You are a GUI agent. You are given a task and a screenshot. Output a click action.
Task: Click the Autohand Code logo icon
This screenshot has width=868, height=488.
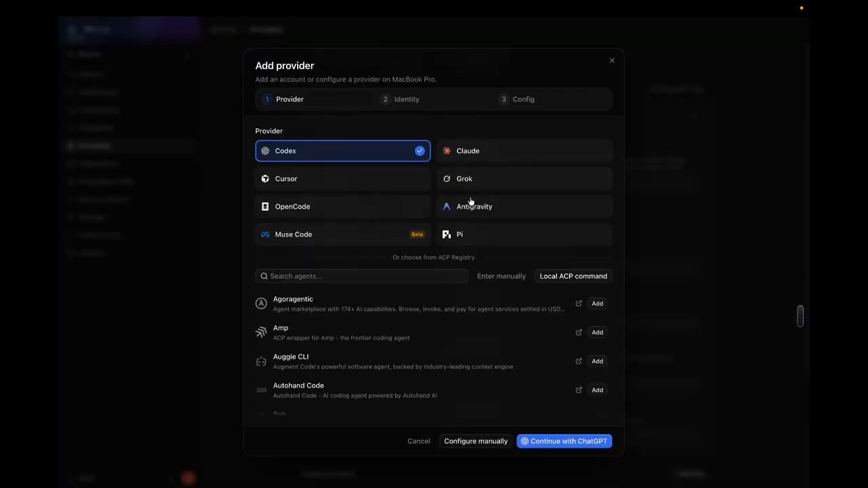(x=261, y=390)
